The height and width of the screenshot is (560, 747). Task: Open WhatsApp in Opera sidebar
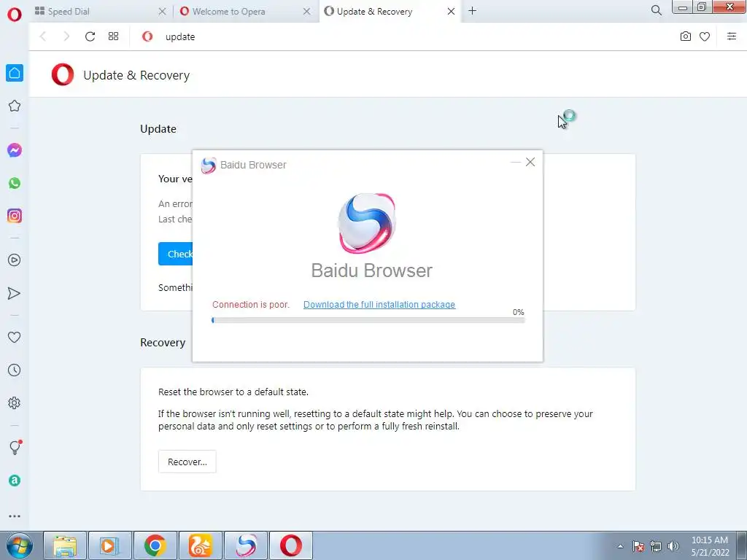point(15,183)
